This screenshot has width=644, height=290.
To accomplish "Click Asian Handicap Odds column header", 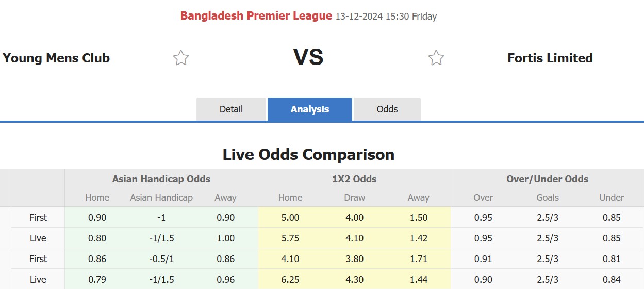I will click(161, 179).
